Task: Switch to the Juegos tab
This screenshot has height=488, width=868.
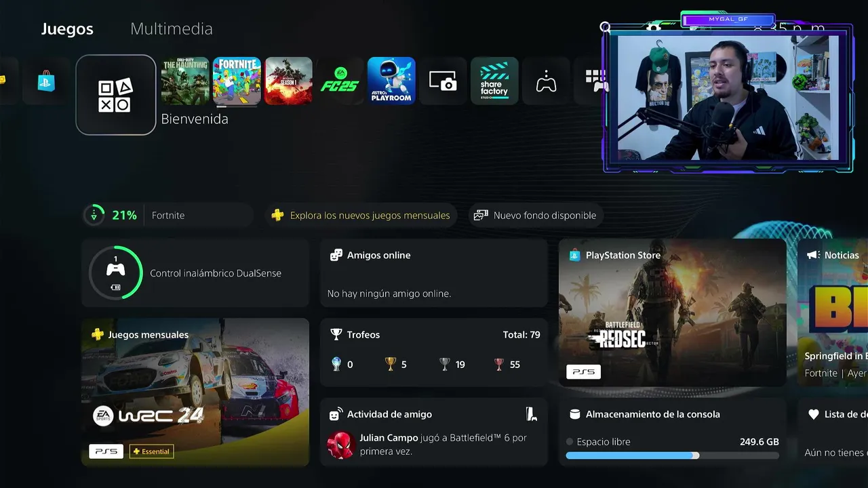Action: click(x=67, y=29)
